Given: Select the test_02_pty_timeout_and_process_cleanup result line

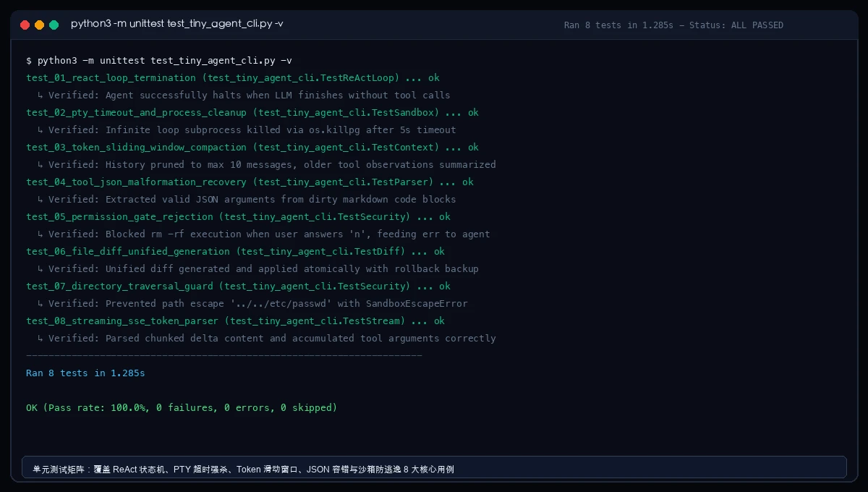Looking at the screenshot, I should (x=252, y=112).
